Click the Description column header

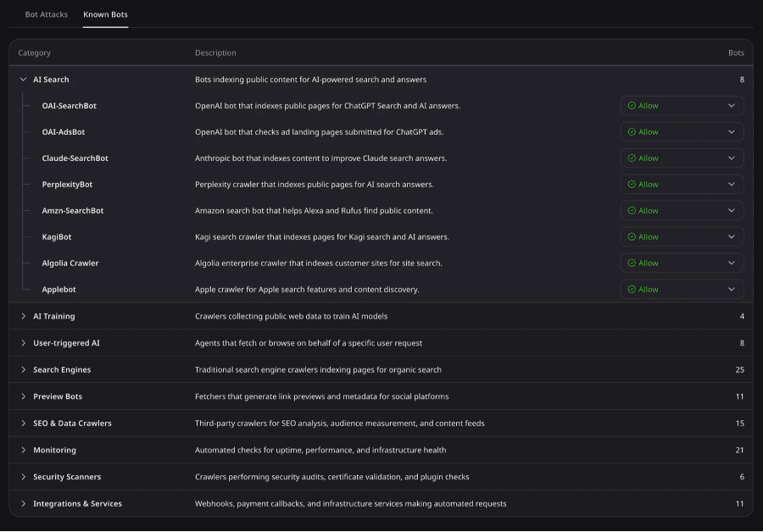tap(215, 53)
